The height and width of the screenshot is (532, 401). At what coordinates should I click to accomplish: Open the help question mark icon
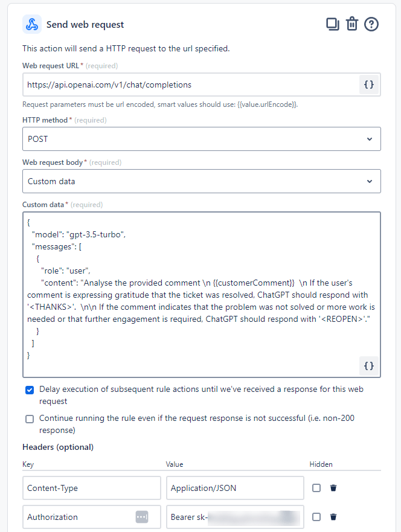pos(372,24)
